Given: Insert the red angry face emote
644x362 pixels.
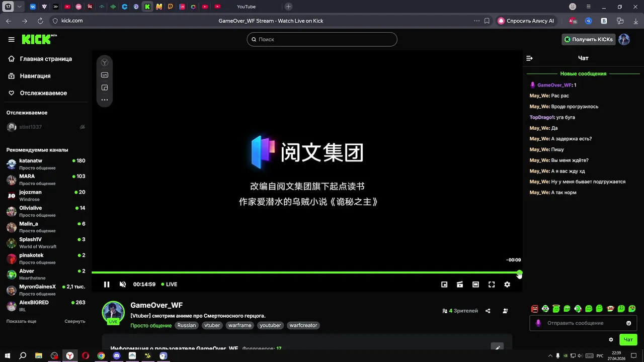Looking at the screenshot, I should click(x=534, y=309).
